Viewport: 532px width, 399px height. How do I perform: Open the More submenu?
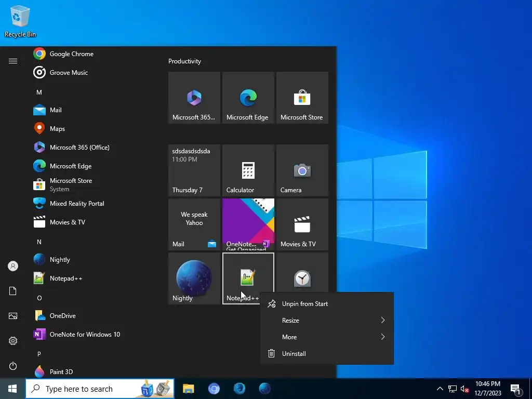327,337
